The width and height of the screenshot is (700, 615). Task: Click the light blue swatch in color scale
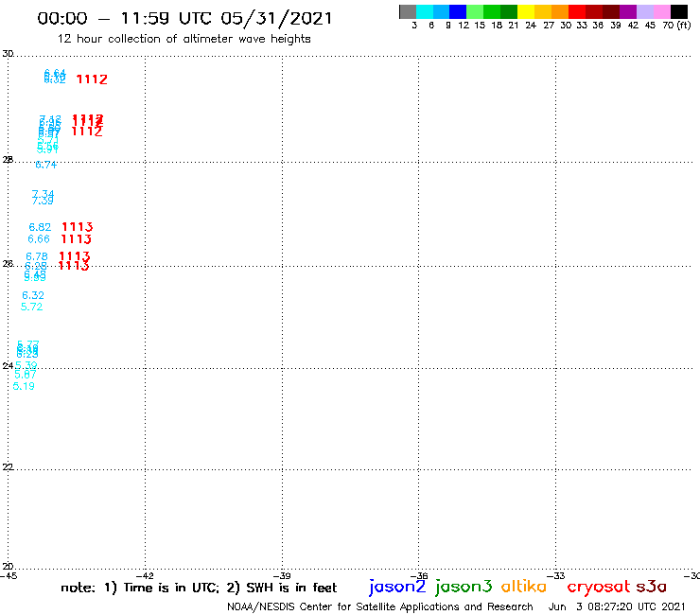tap(441, 11)
